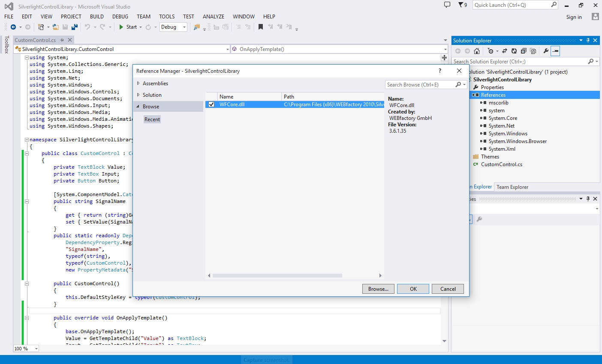Image resolution: width=602 pixels, height=364 pixels.
Task: Toggle bookmark using the toolbar bookmark icon
Action: pyautogui.click(x=260, y=27)
